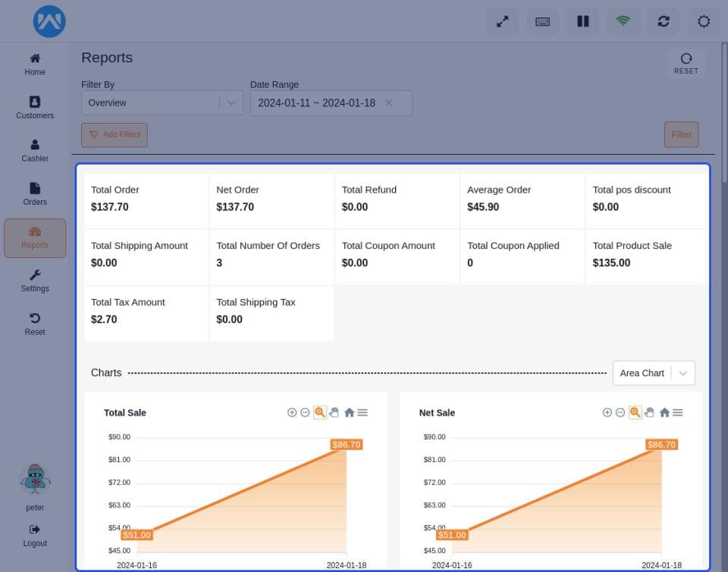Click the Area Chart dropdown chevron
Screen dimensions: 728x572
click(683, 373)
